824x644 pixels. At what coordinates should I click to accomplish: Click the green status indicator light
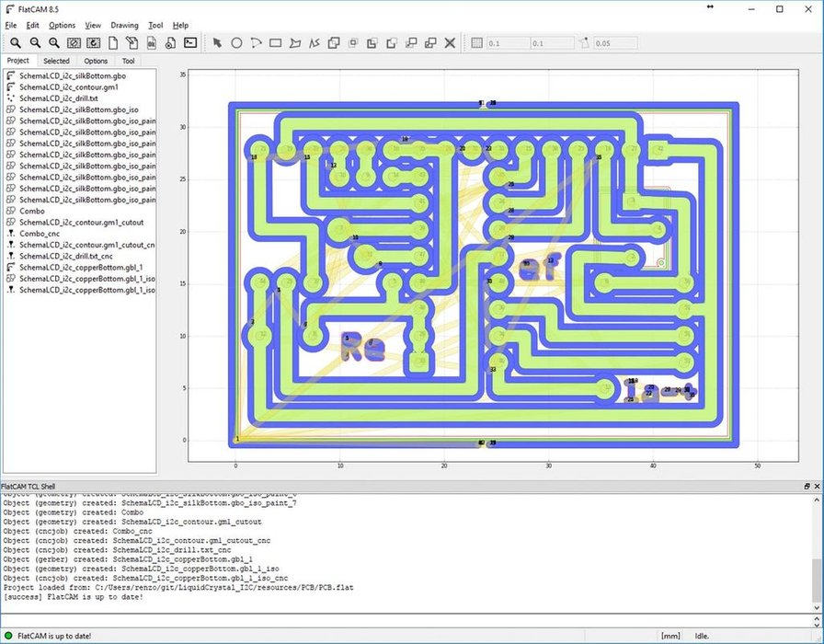[x=8, y=636]
